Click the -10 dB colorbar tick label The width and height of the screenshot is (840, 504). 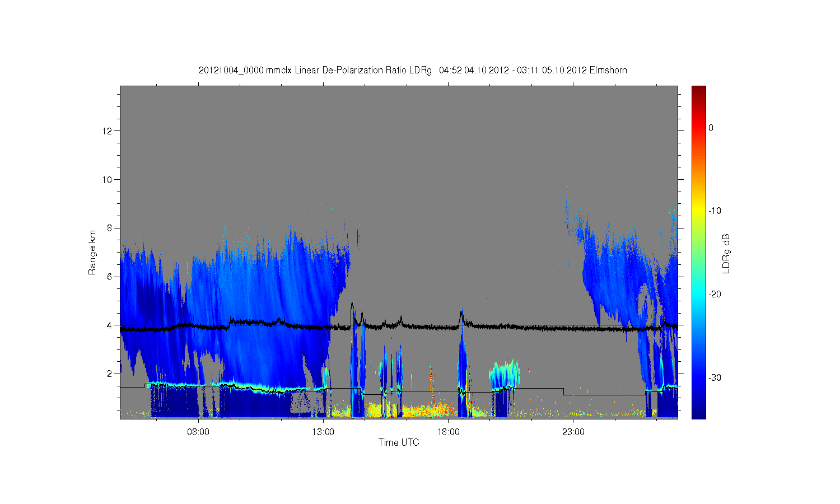click(715, 211)
